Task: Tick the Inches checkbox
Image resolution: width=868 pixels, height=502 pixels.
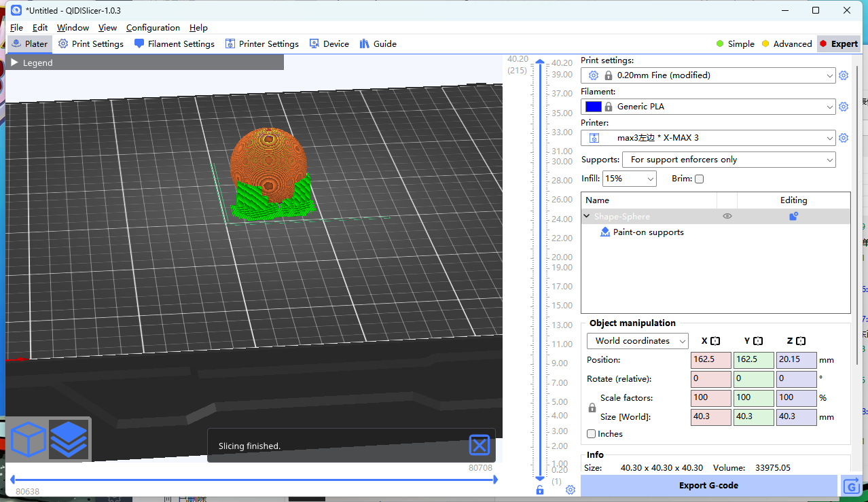Action: point(591,434)
